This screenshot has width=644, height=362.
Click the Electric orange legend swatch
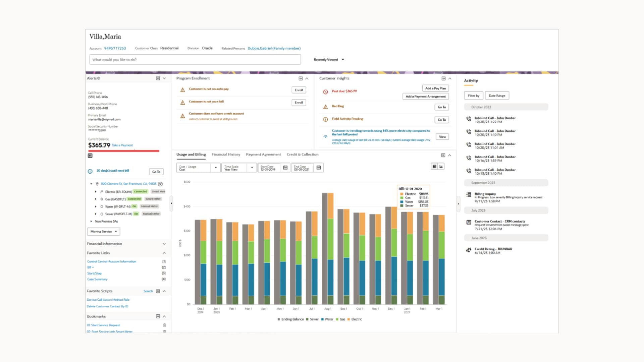[x=349, y=319]
